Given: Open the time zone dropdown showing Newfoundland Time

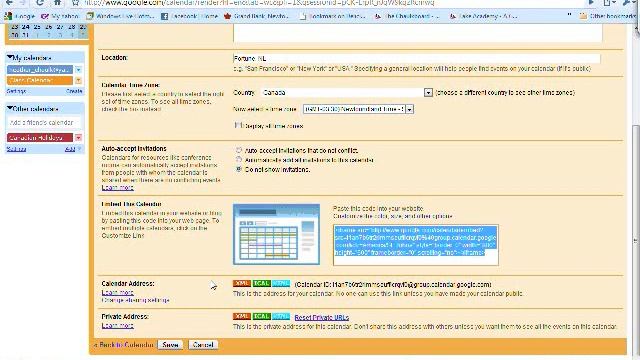Looking at the screenshot, I should click(x=358, y=109).
